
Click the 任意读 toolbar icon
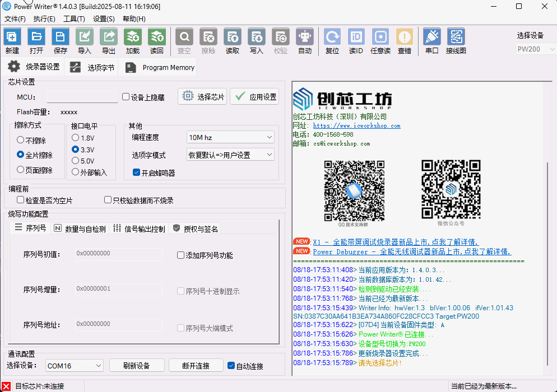pyautogui.click(x=380, y=41)
